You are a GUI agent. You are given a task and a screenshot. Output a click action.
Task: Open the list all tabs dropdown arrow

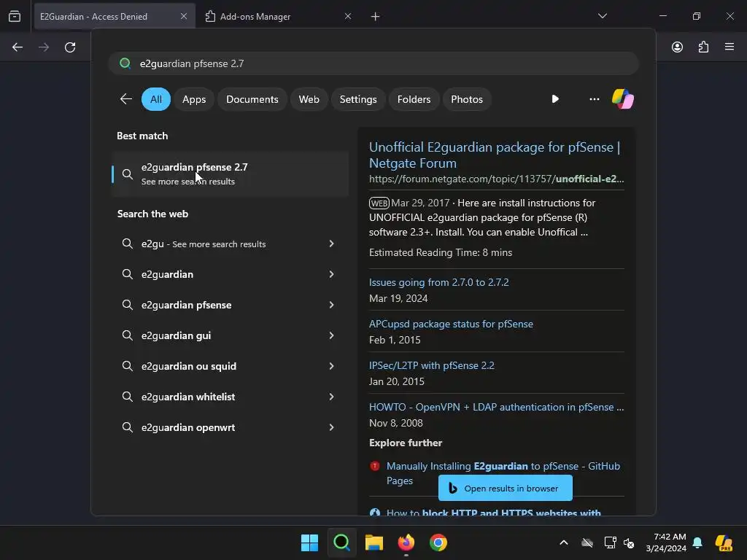(x=602, y=16)
